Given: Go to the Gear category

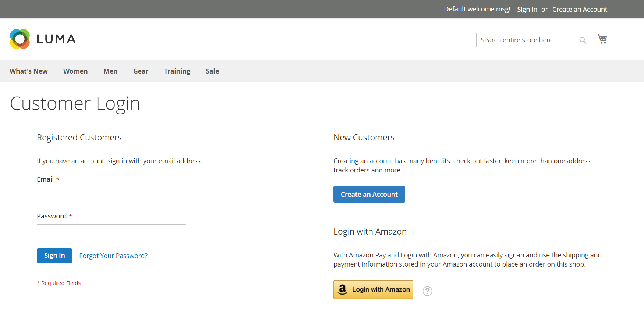Looking at the screenshot, I should [x=141, y=71].
